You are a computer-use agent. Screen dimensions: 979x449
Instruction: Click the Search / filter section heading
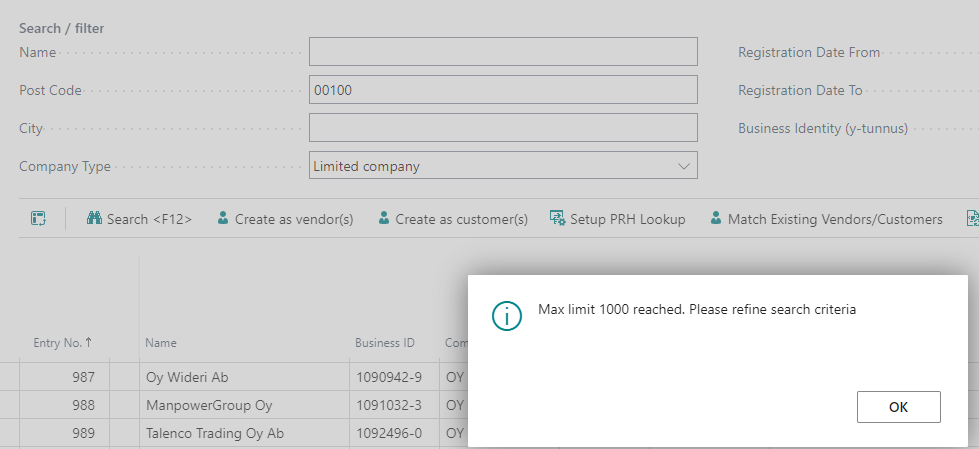pos(62,28)
